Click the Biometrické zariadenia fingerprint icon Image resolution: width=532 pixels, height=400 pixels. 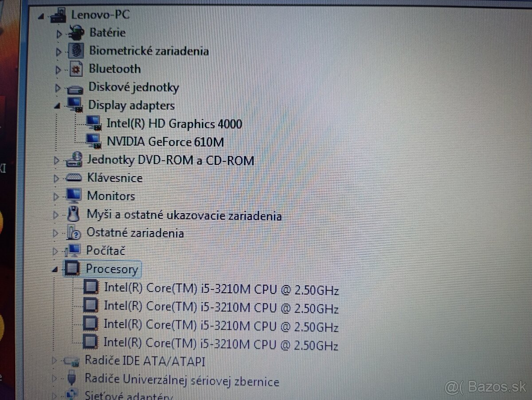click(77, 51)
